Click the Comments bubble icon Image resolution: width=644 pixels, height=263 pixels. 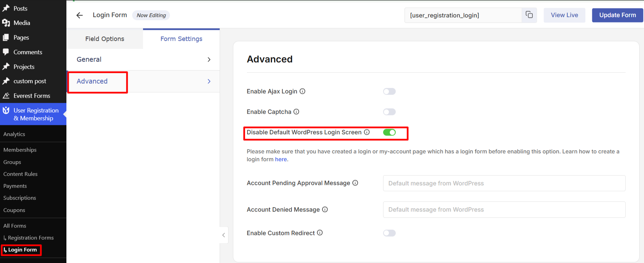[6, 52]
